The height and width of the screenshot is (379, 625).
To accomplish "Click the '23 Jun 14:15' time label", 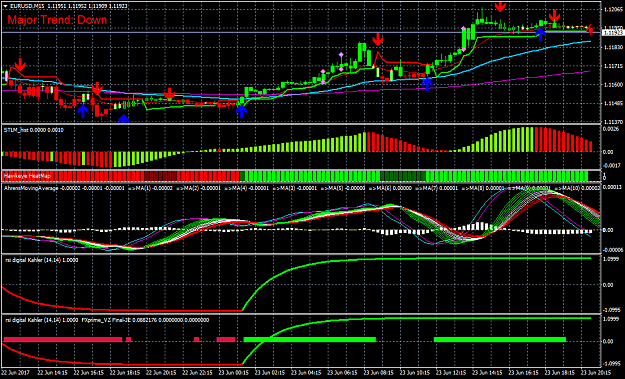I will (487, 373).
